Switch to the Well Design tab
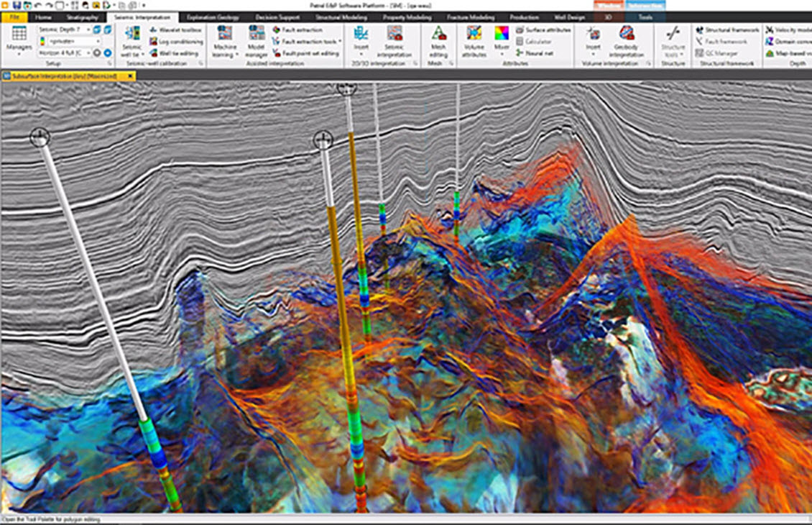 569,17
